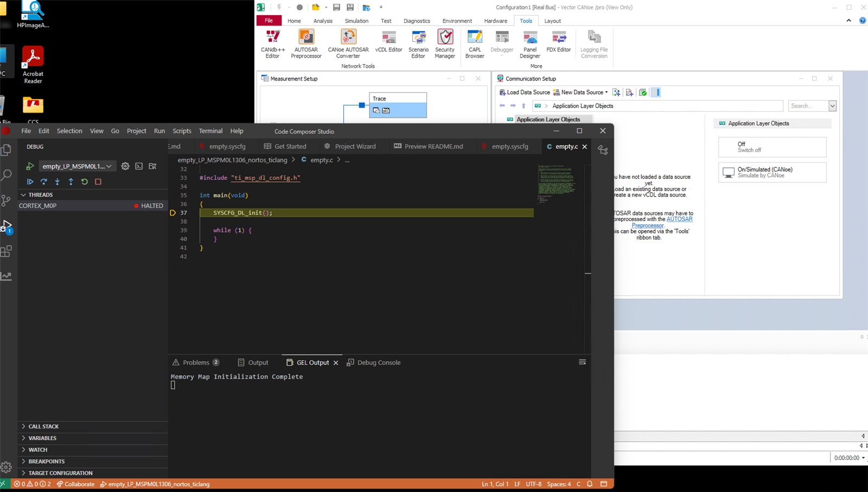Screen dimensions: 868x492
Task: Open the vCDL Editor
Action: coord(388,42)
